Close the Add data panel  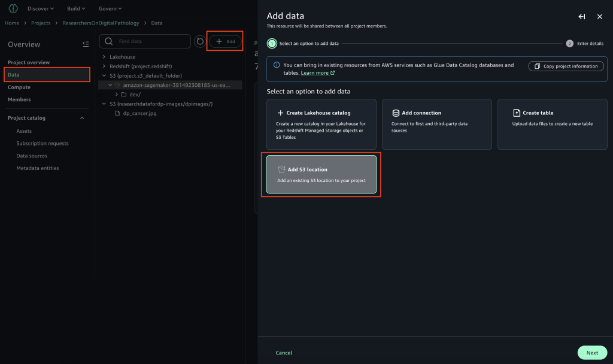point(600,16)
